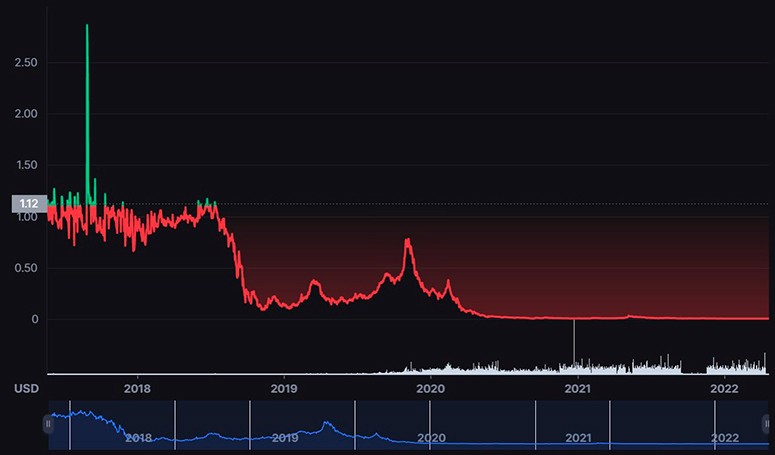The image size is (775, 455).
Task: Click the 1.12 current price label
Action: click(29, 204)
